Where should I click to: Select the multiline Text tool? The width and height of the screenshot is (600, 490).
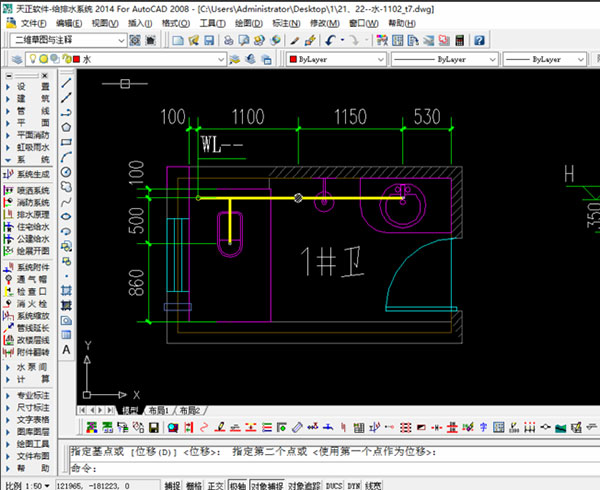click(x=67, y=351)
